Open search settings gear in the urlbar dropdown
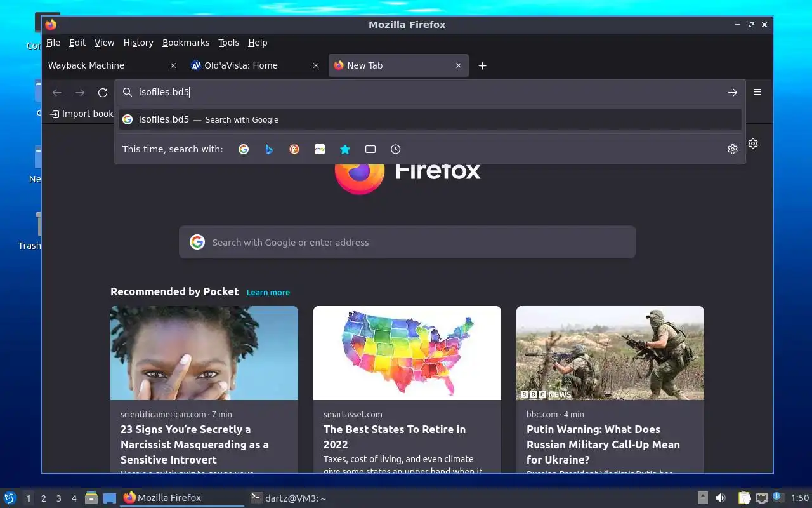The height and width of the screenshot is (508, 812). coord(733,149)
